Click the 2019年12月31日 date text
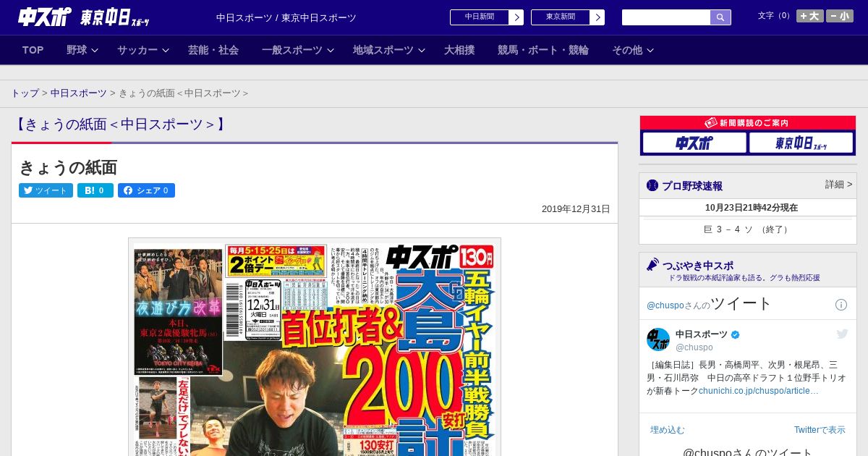 pos(576,209)
